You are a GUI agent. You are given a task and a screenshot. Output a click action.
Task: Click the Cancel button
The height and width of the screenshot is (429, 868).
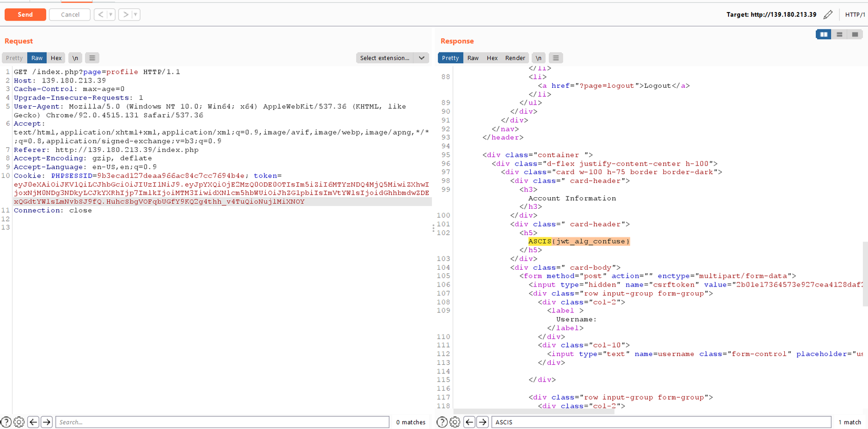(x=70, y=15)
